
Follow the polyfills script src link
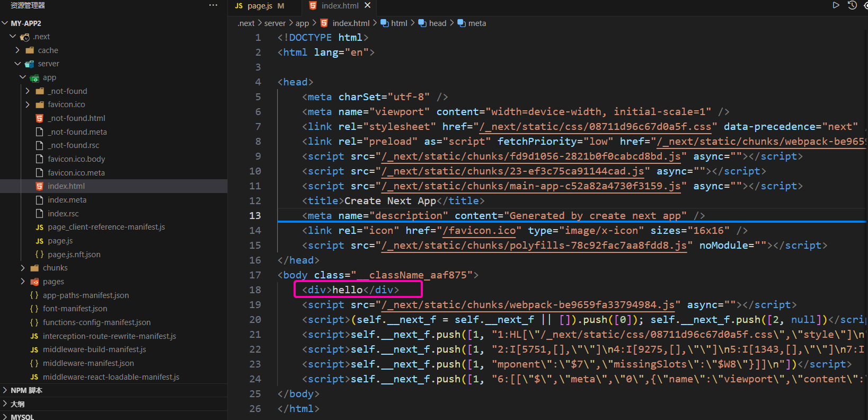pos(534,246)
